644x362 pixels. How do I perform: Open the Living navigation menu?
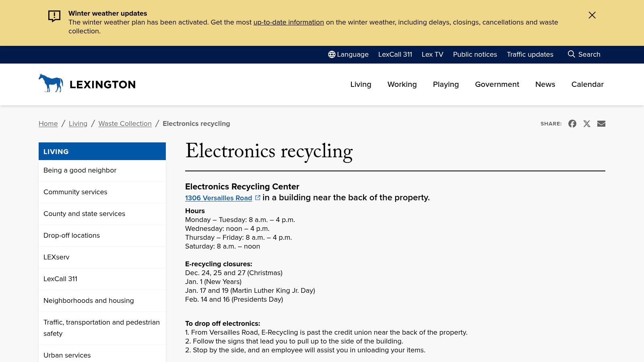click(x=361, y=84)
